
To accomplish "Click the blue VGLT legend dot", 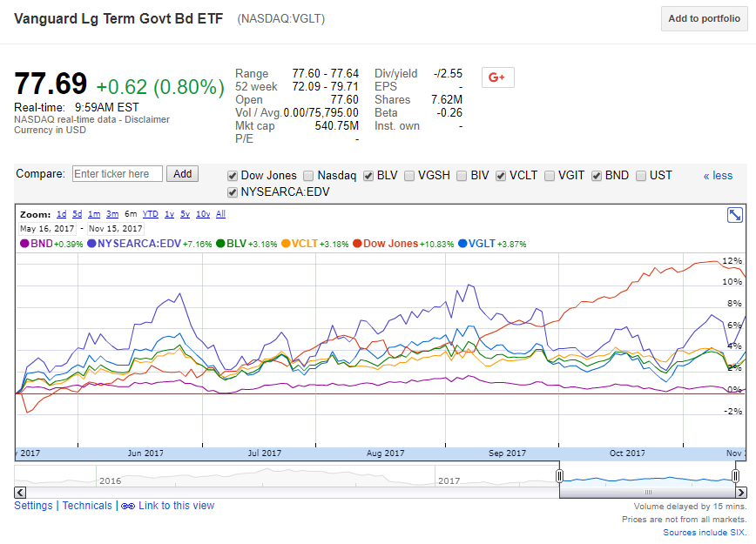I will 462,244.
